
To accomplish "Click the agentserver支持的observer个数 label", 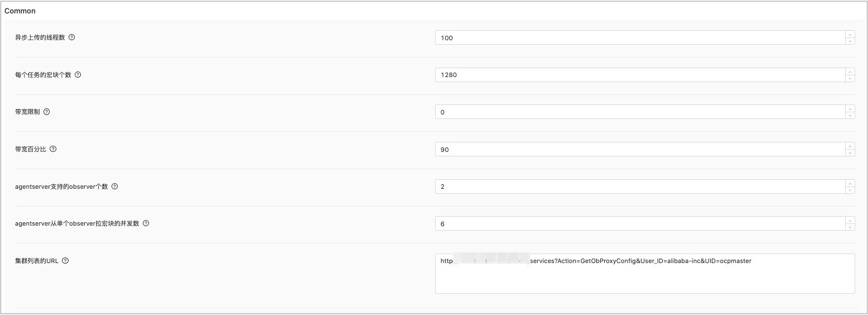I will (61, 187).
